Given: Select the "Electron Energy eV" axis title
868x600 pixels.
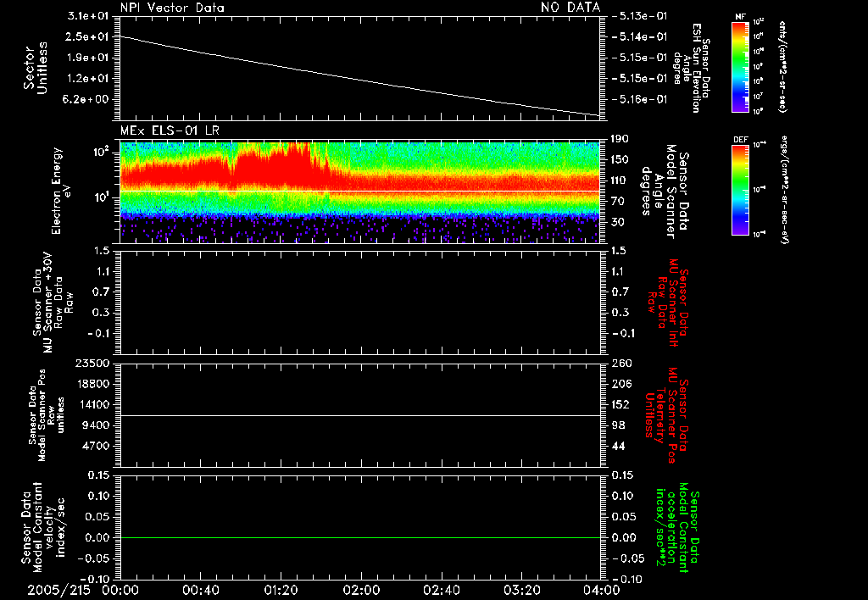Looking at the screenshot, I should coord(62,191).
